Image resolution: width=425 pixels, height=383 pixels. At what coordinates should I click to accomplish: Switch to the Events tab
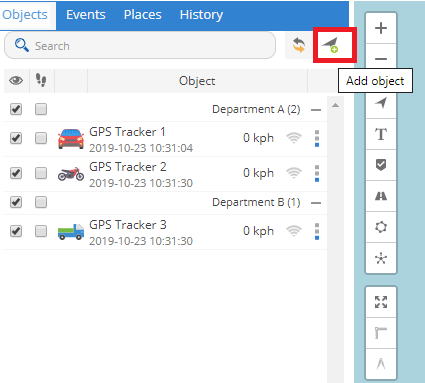[x=86, y=15]
